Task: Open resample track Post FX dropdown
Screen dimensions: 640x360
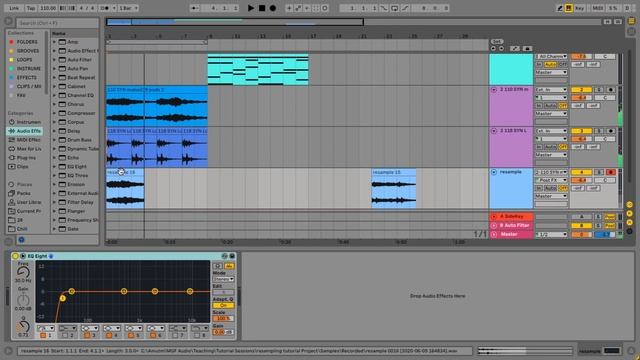Action: 551,180
